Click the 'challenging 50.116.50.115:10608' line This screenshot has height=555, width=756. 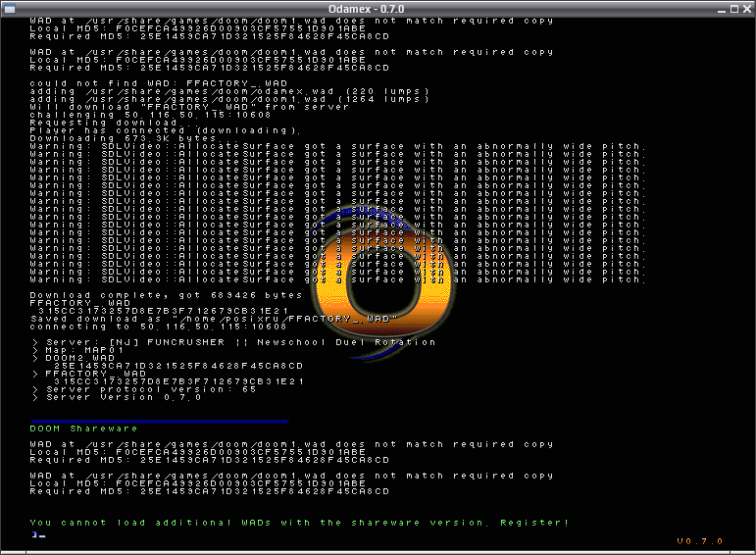[150, 115]
